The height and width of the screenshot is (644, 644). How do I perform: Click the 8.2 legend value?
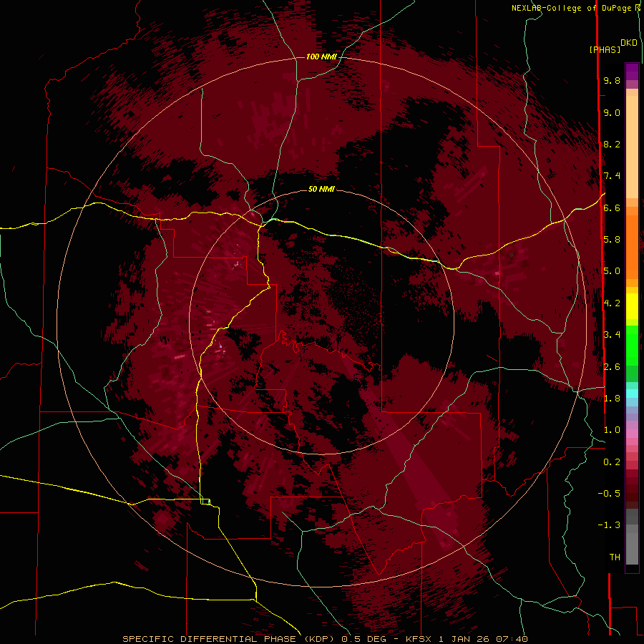coord(612,144)
